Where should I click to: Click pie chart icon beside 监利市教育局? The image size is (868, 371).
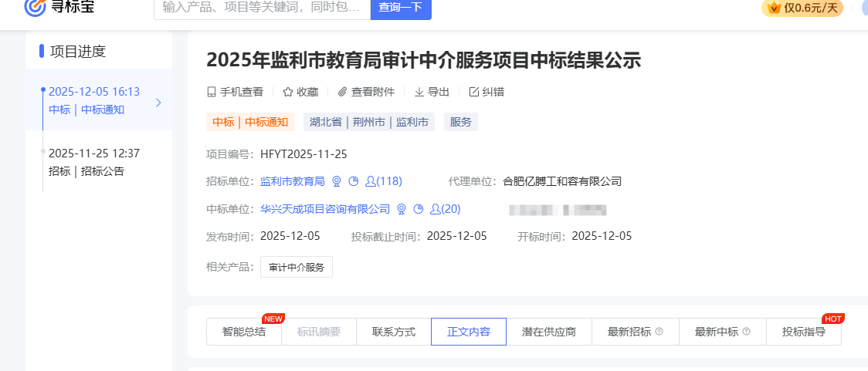354,181
